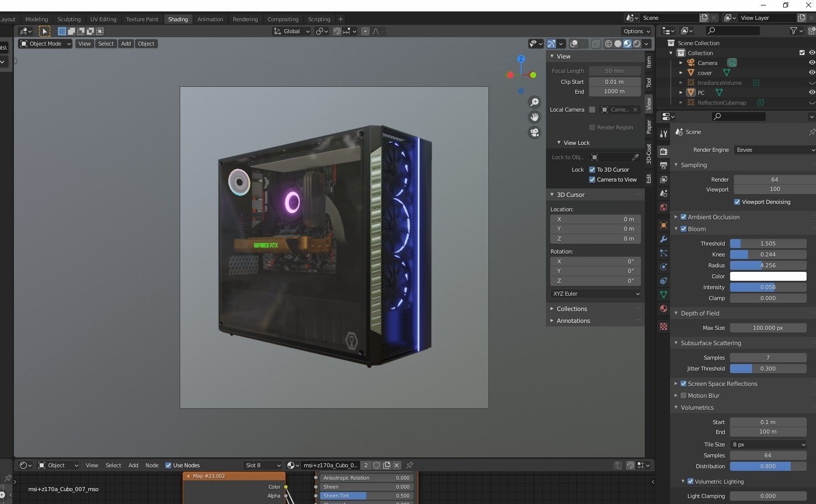Screen dimensions: 816x504
Task: Switch to wireframe viewport shading
Action: tap(609, 44)
